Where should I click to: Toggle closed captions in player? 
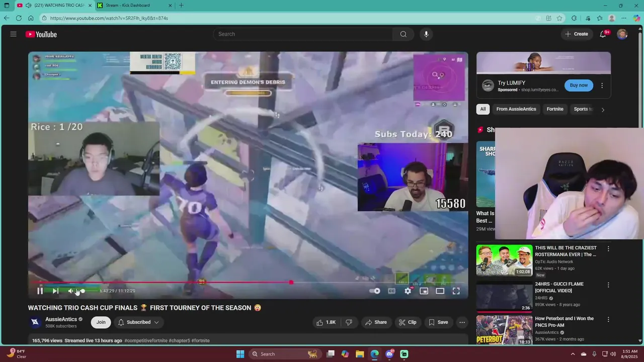(392, 291)
